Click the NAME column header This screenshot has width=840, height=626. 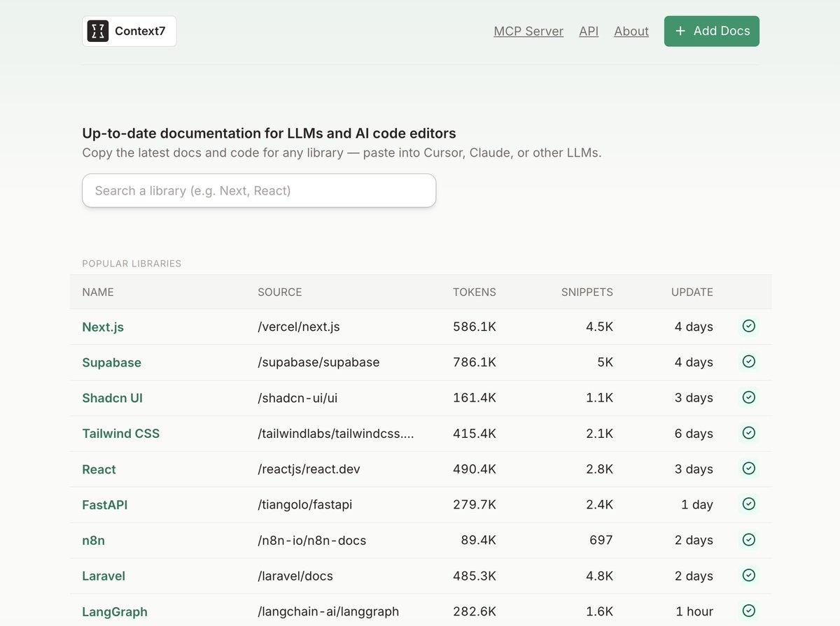(x=98, y=292)
